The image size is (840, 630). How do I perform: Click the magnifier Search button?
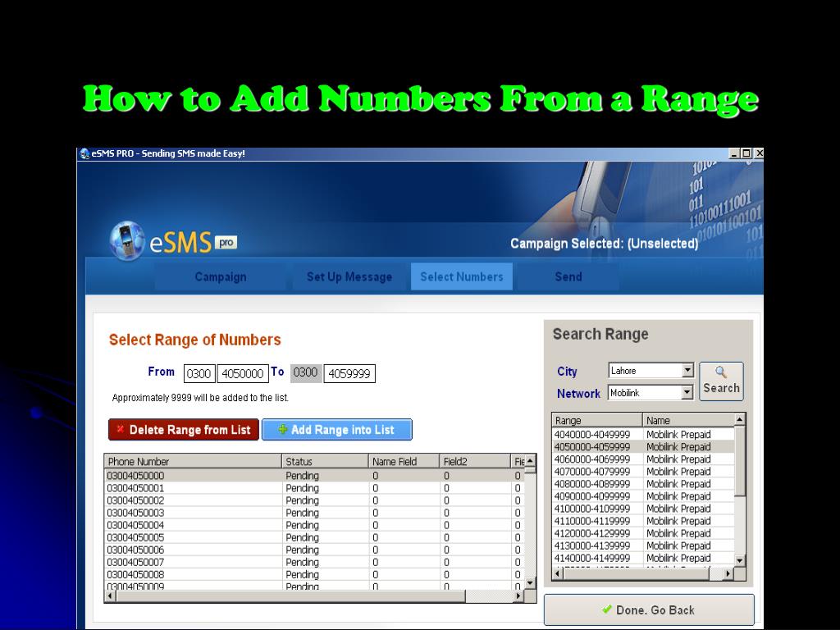coord(721,381)
